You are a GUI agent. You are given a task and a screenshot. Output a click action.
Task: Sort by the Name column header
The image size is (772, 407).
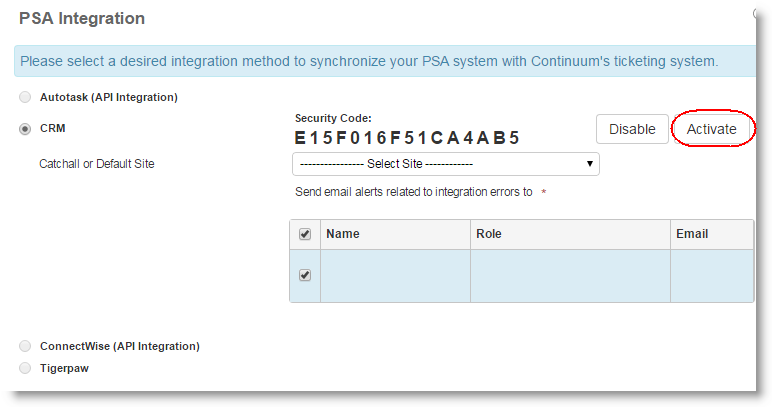click(343, 234)
